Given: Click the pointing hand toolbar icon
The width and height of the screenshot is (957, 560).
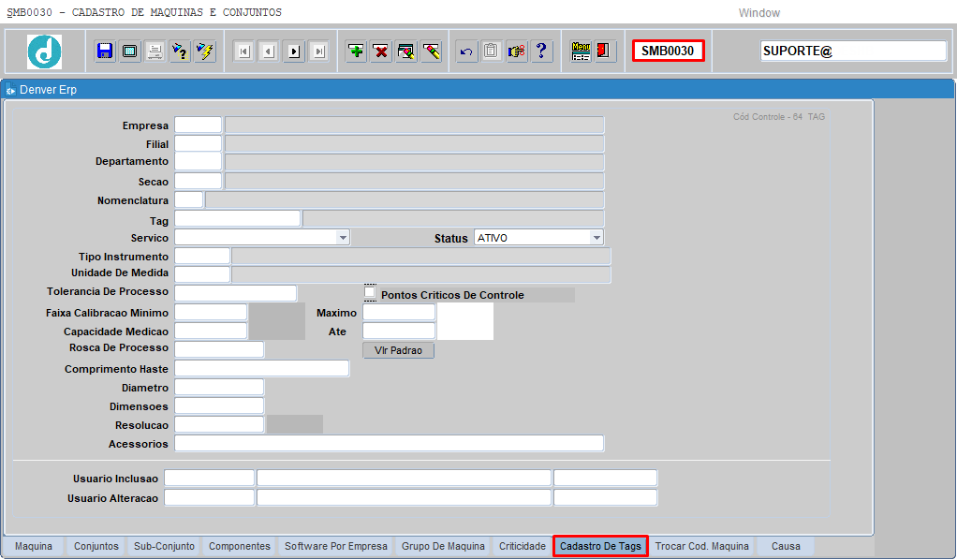Looking at the screenshot, I should point(516,52).
